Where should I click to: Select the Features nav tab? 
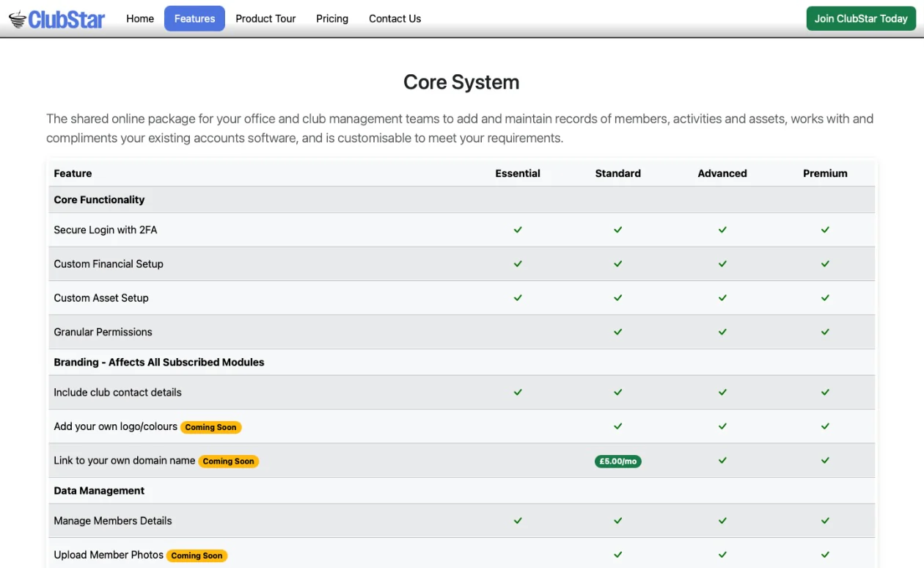click(194, 18)
